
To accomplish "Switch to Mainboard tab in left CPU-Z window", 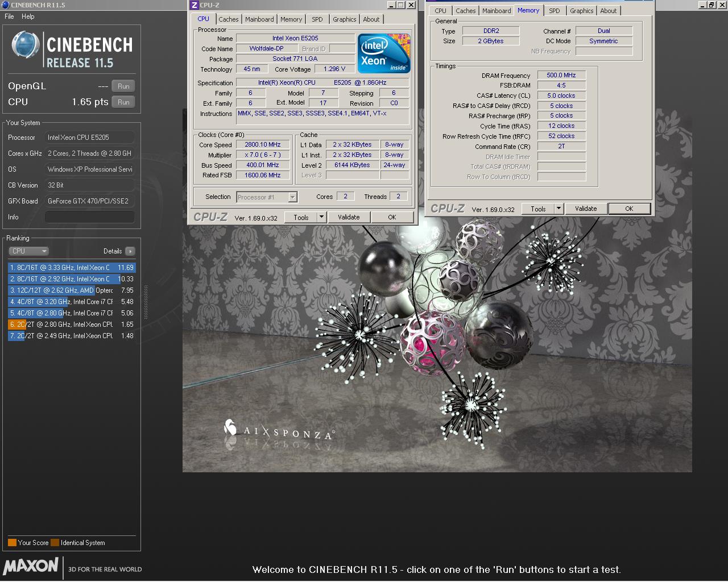I will pyautogui.click(x=259, y=19).
